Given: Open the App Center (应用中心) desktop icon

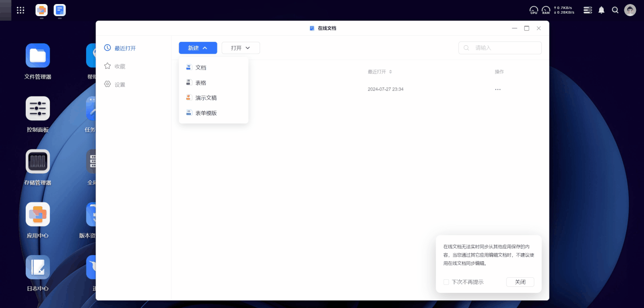Looking at the screenshot, I should (x=38, y=214).
